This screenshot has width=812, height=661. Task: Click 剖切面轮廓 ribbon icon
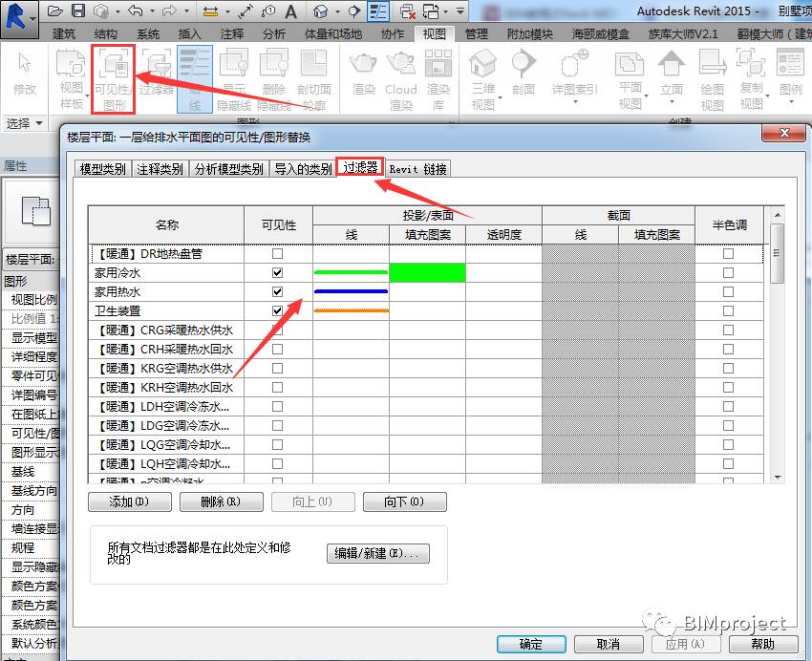[314, 78]
